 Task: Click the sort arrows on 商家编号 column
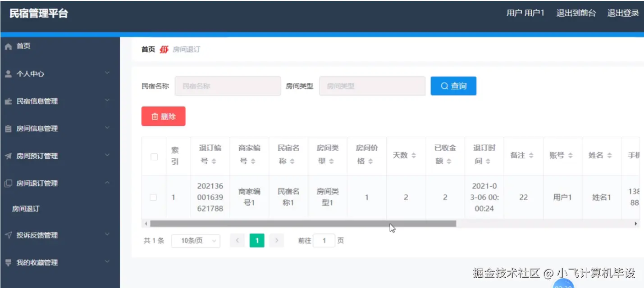(x=253, y=161)
